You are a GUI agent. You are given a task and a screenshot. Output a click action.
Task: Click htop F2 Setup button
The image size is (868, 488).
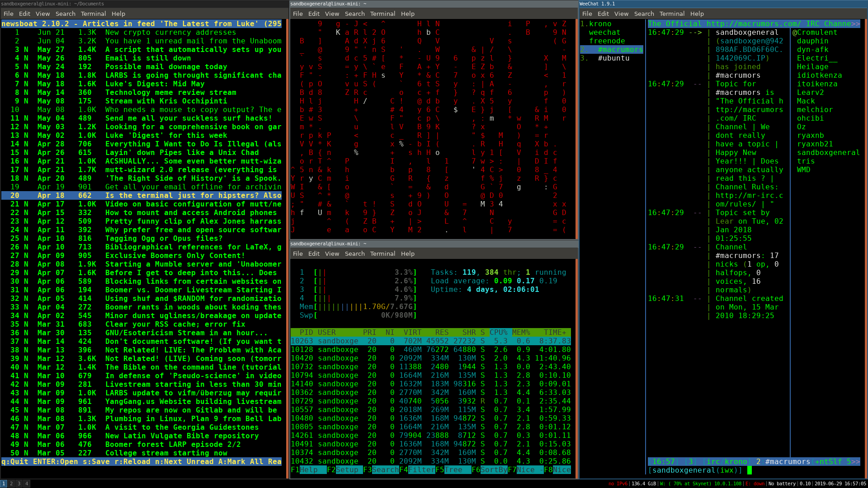pyautogui.click(x=344, y=470)
